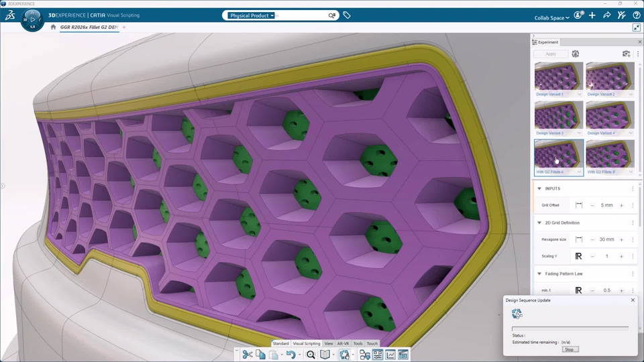The image size is (644, 362).
Task: Switch to the Visual Scripting toolbar tab
Action: 307,343
